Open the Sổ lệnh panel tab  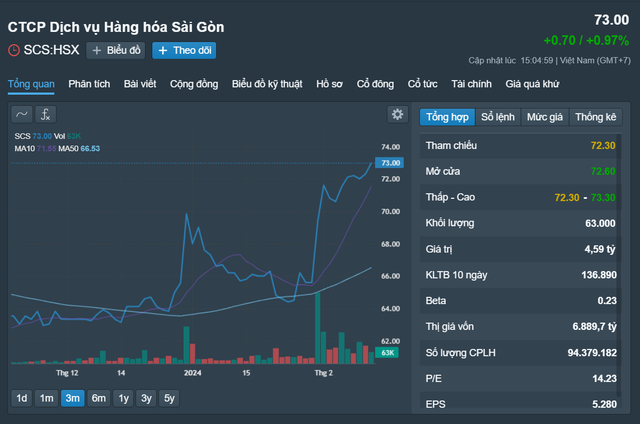coord(498,117)
